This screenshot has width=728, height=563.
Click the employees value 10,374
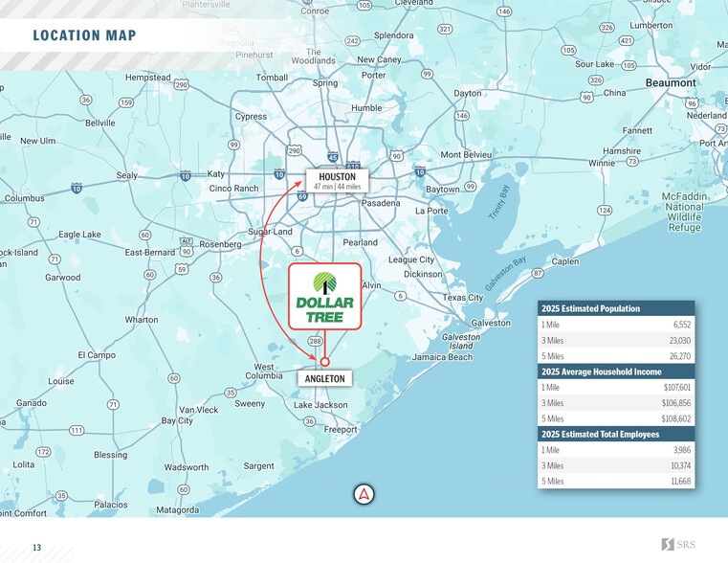(680, 466)
